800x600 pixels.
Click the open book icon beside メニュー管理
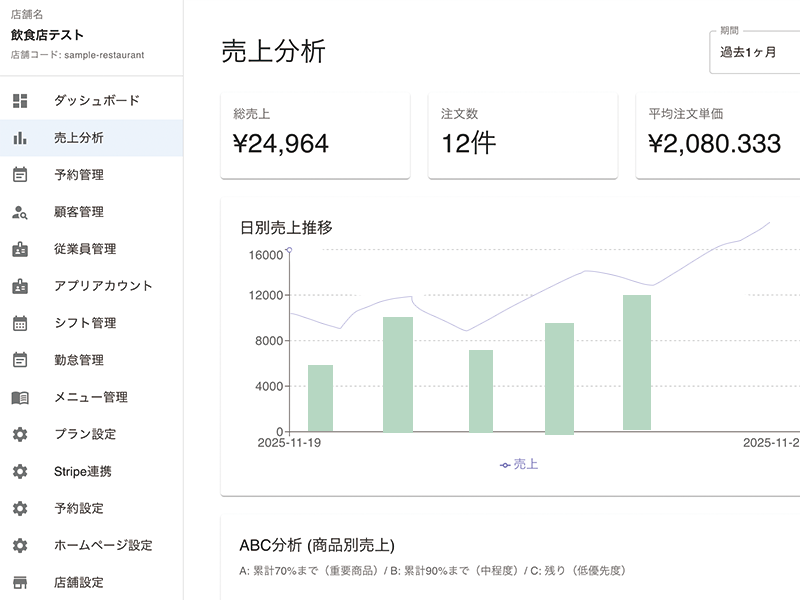[20, 397]
